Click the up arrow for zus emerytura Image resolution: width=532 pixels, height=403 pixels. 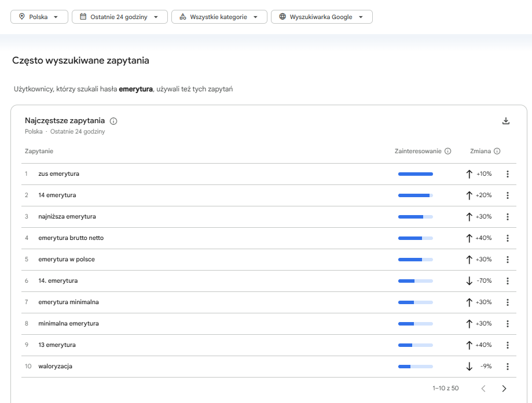pos(469,174)
